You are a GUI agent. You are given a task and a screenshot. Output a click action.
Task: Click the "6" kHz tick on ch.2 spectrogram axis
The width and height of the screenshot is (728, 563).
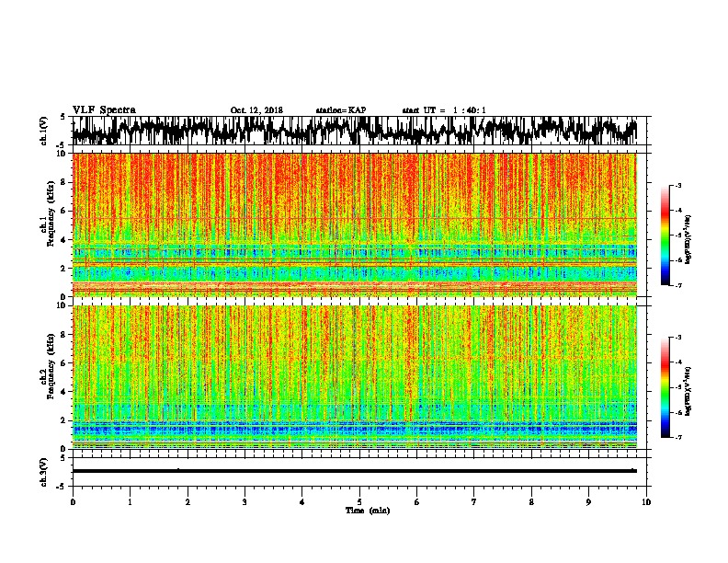pos(64,363)
